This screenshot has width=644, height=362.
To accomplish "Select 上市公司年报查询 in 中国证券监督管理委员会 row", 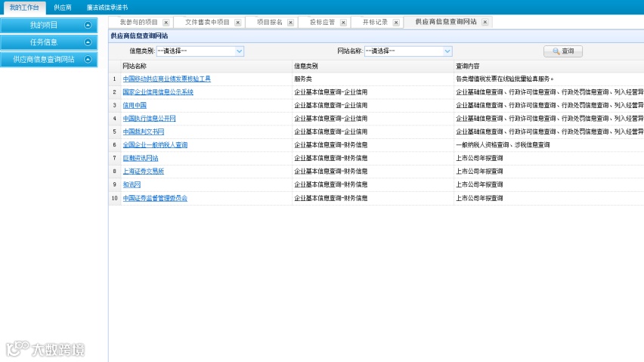I will coord(549,198).
